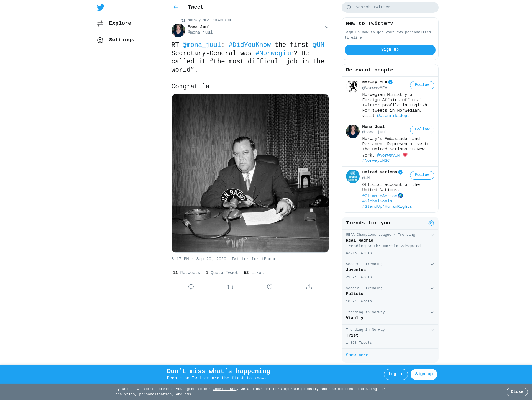This screenshot has height=400, width=532.
Task: Share the tweet via share icon
Action: point(309,287)
